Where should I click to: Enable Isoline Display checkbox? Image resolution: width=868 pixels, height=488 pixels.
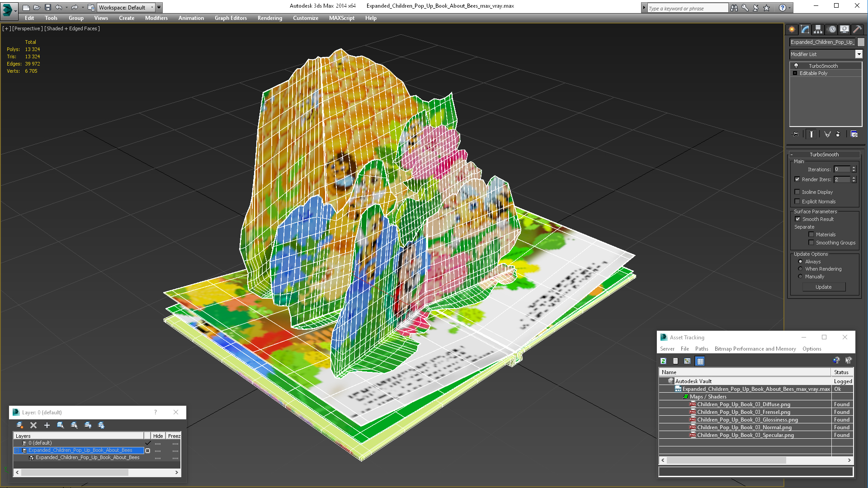pos(797,192)
